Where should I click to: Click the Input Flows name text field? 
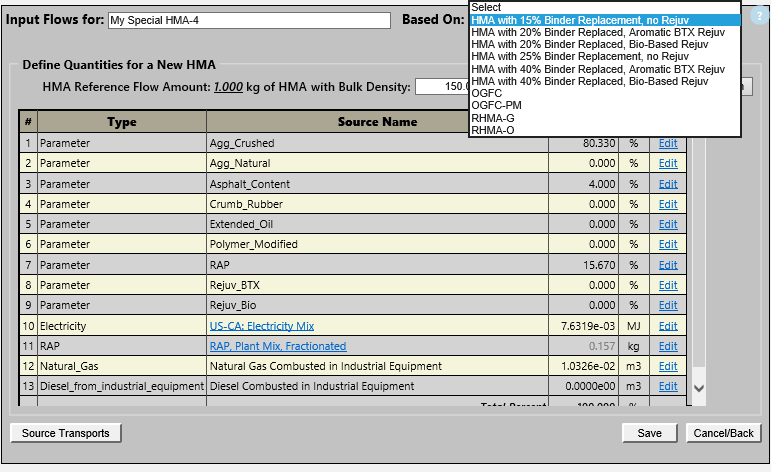tap(248, 20)
